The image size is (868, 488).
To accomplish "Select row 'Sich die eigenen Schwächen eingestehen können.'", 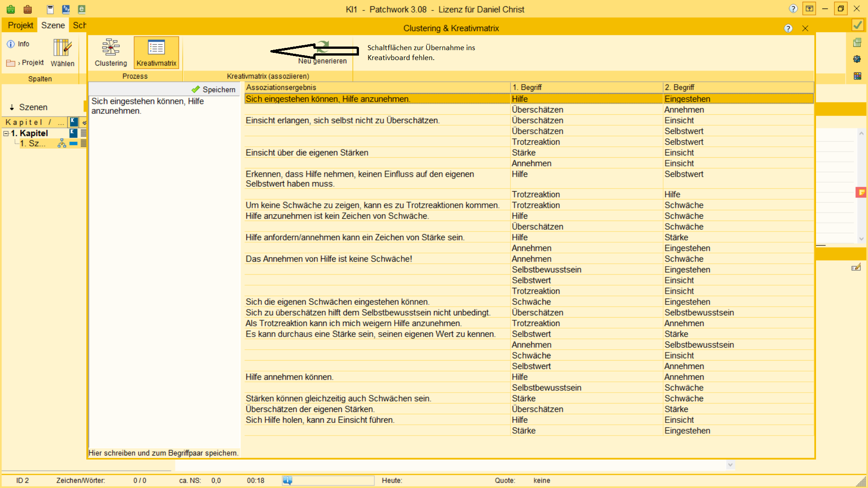I will (x=529, y=302).
